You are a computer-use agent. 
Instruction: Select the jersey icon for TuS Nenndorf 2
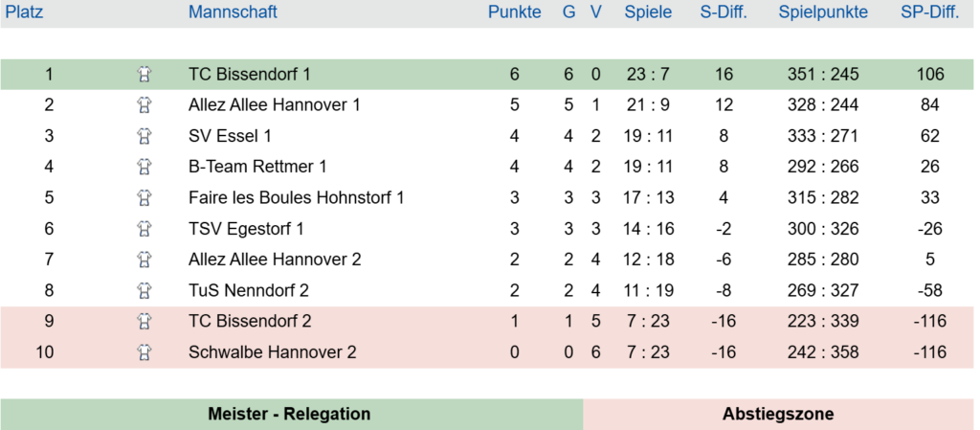pyautogui.click(x=145, y=290)
